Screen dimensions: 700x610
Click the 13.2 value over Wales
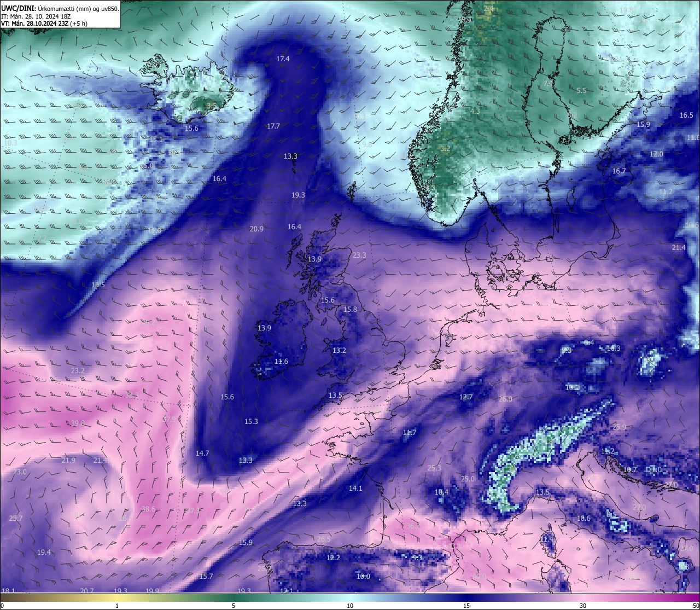click(x=339, y=350)
